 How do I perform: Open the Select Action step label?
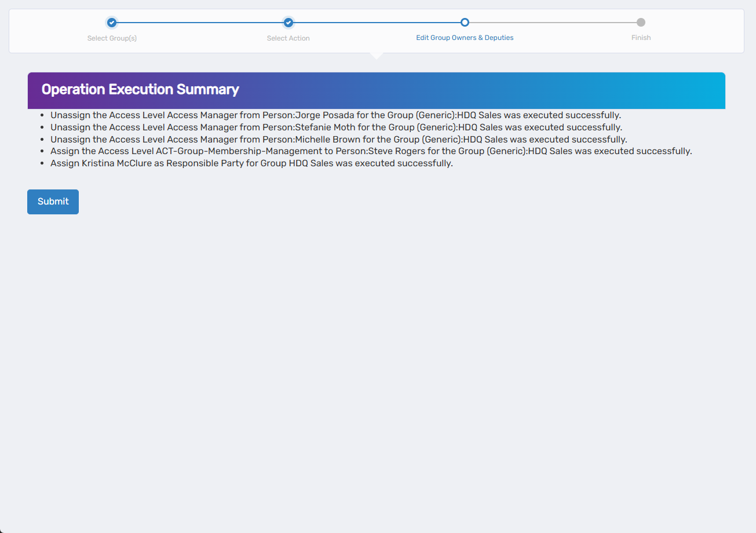[x=288, y=38]
